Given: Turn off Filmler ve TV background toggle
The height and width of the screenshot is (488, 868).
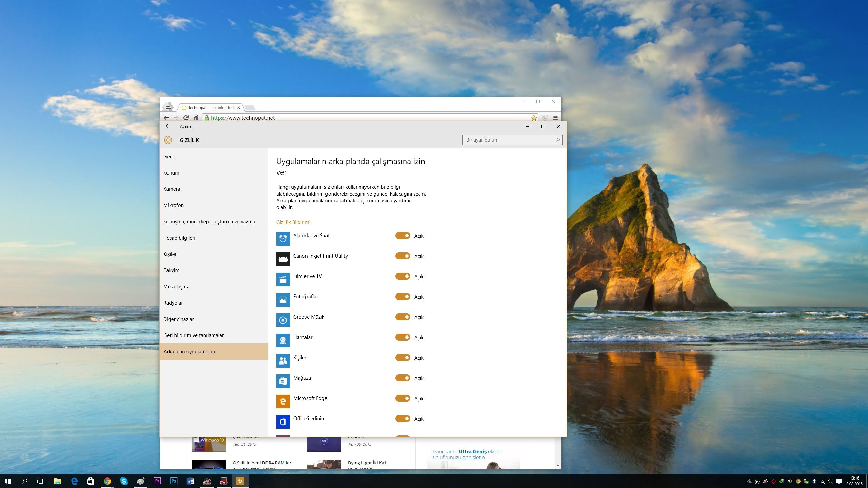Looking at the screenshot, I should (402, 276).
